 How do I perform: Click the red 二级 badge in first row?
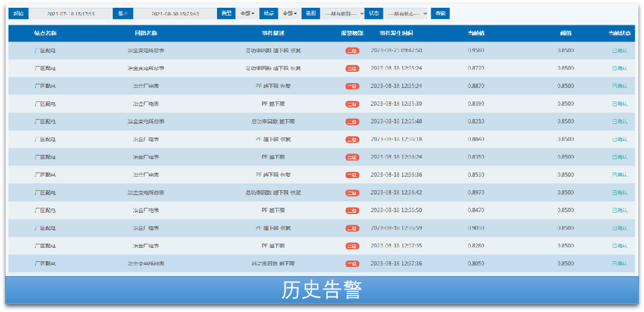pos(352,51)
